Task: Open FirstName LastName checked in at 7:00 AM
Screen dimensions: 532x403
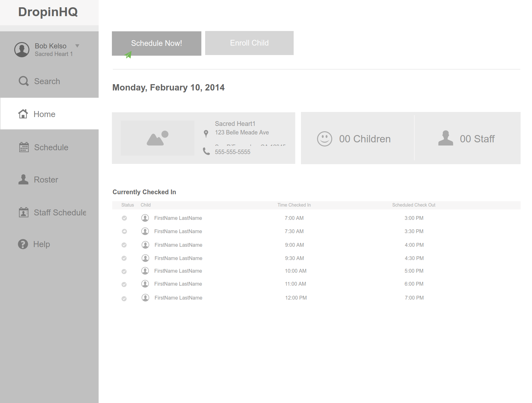Action: [x=178, y=218]
